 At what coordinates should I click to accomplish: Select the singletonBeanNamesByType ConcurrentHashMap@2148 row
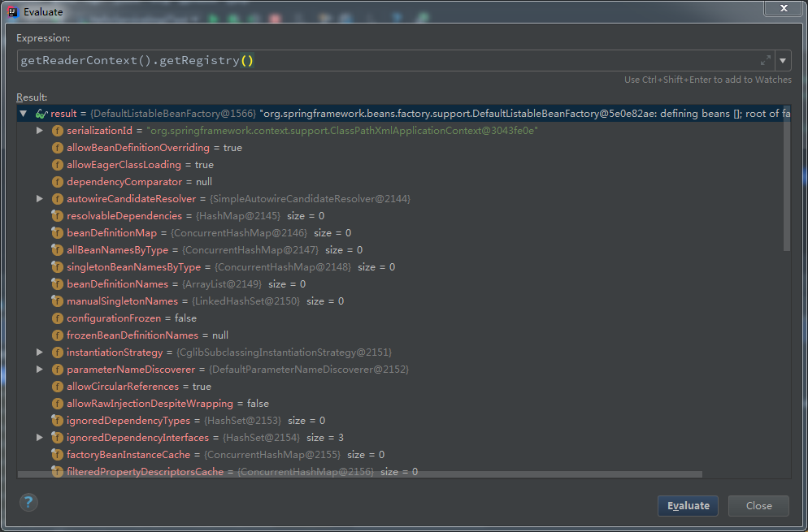231,266
